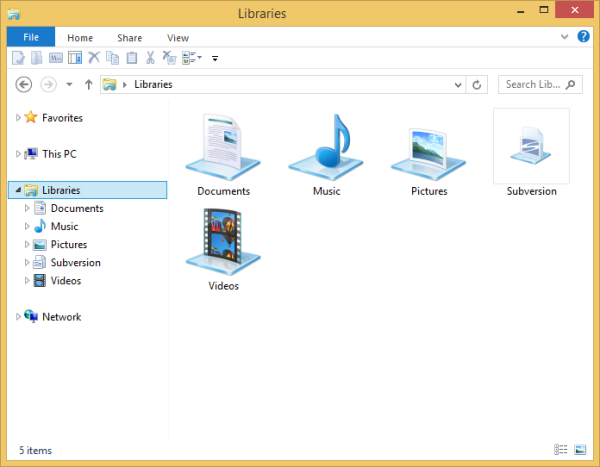Select Subversion in the navigation tree
This screenshot has width=600, height=467.
click(76, 263)
